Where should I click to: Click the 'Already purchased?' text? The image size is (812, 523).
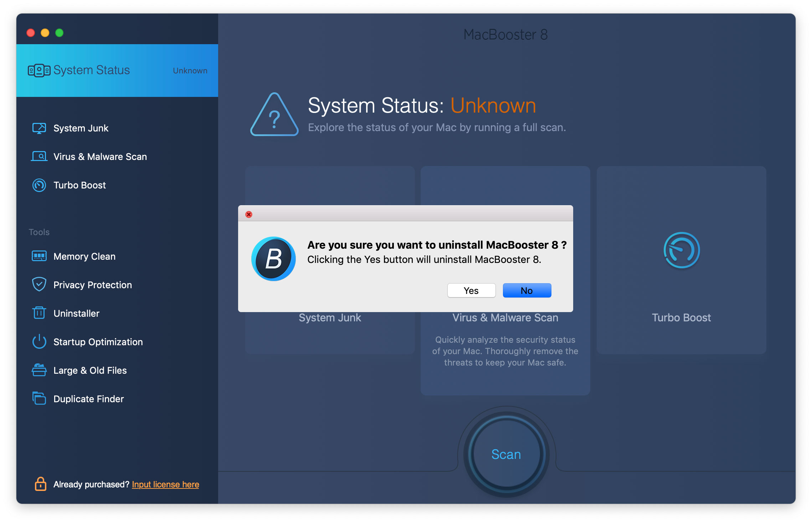pos(91,485)
